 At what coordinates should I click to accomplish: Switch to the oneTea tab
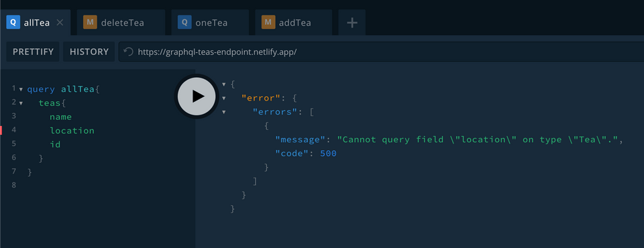pyautogui.click(x=210, y=23)
